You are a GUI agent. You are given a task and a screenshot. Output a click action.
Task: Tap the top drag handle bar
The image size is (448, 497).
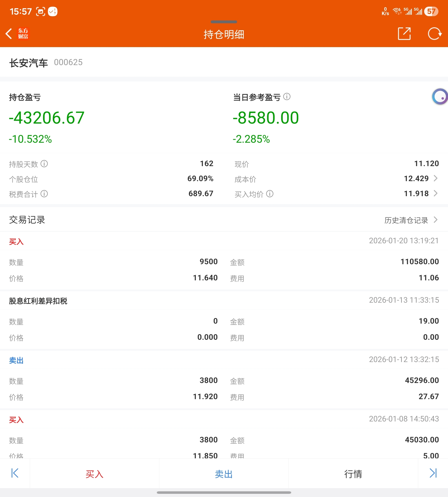click(224, 22)
